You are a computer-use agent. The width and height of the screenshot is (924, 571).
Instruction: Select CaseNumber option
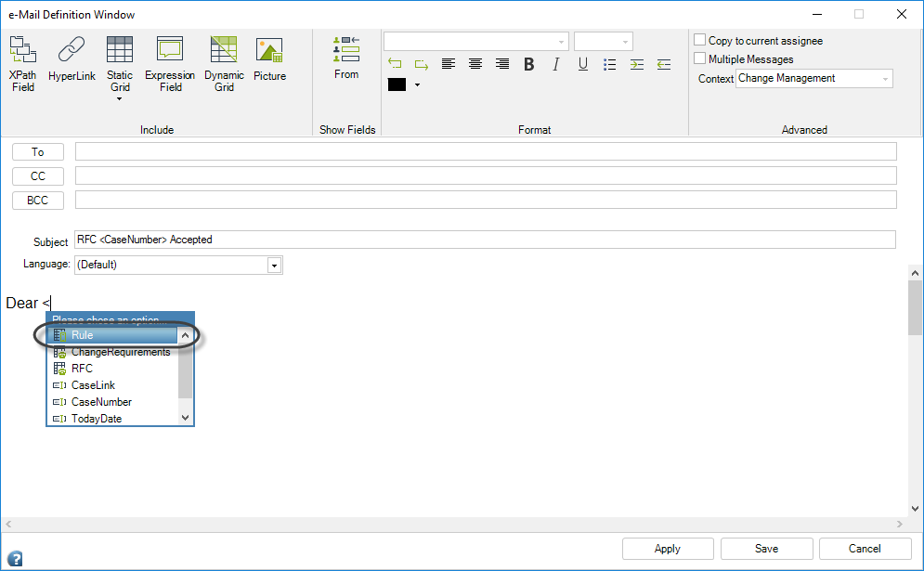pyautogui.click(x=114, y=402)
